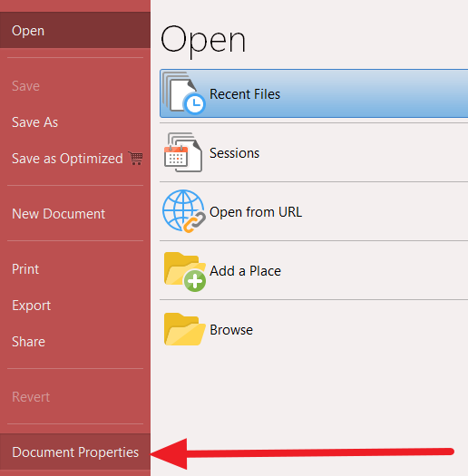468x476 pixels.
Task: Click the Open from URL globe icon
Action: [x=184, y=211]
